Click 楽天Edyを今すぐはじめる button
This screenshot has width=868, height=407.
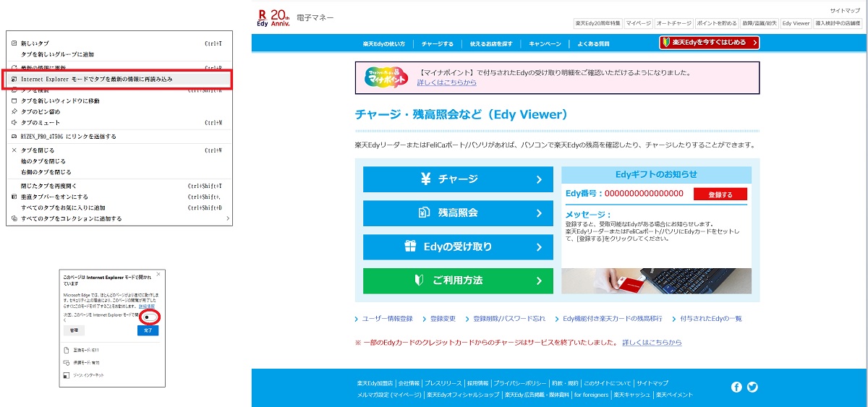(x=710, y=43)
